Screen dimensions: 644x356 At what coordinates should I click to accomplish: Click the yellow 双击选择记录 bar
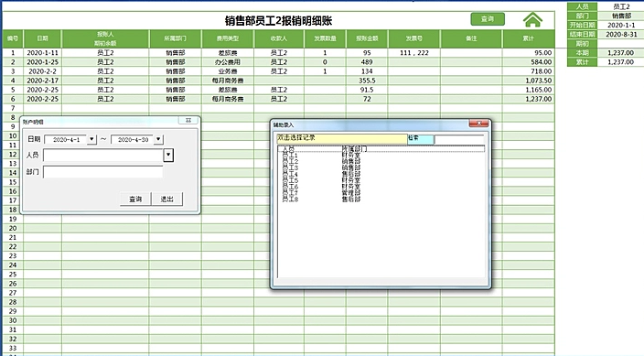(341, 139)
